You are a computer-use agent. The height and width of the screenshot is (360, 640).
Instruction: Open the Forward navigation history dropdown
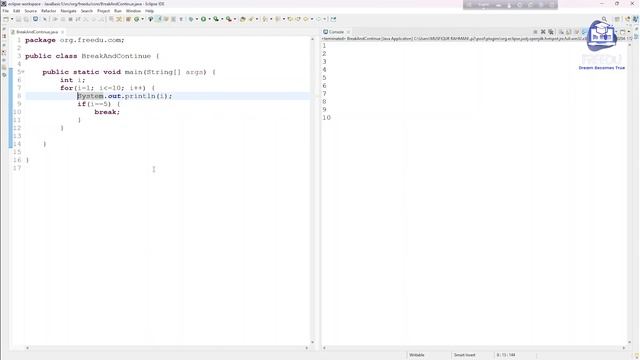(x=325, y=19)
